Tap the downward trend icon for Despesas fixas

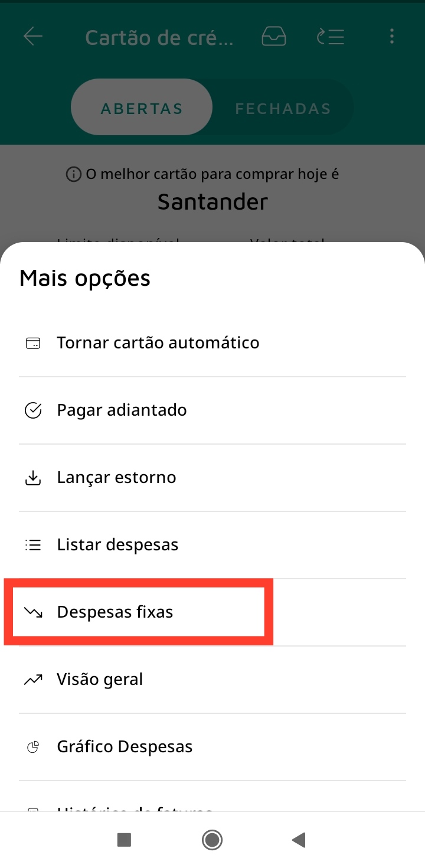click(x=33, y=612)
